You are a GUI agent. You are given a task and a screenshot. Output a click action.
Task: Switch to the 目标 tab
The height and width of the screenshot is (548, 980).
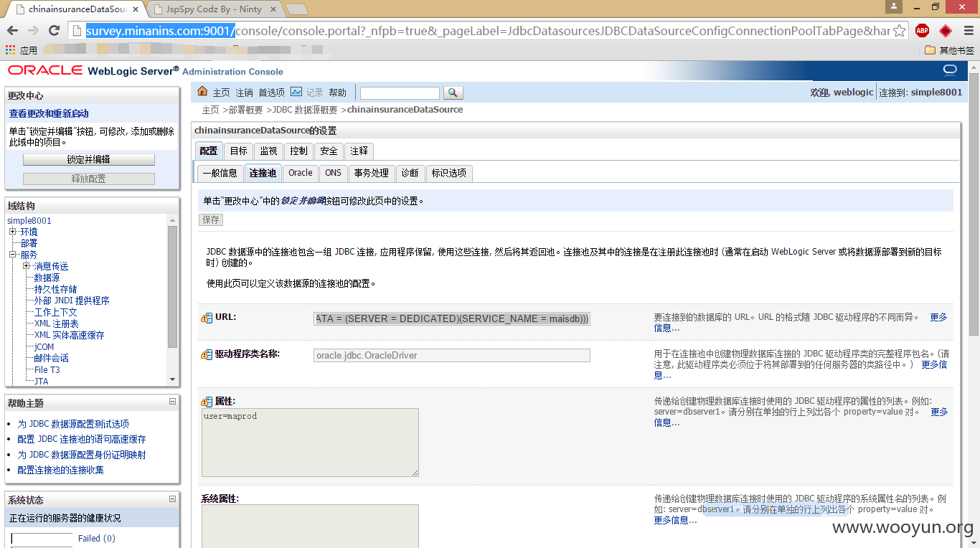(x=239, y=151)
